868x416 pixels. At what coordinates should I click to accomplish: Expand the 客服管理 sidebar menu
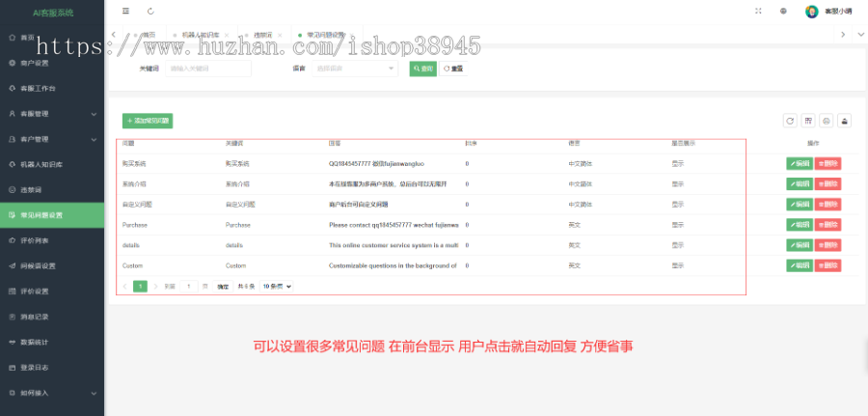51,113
